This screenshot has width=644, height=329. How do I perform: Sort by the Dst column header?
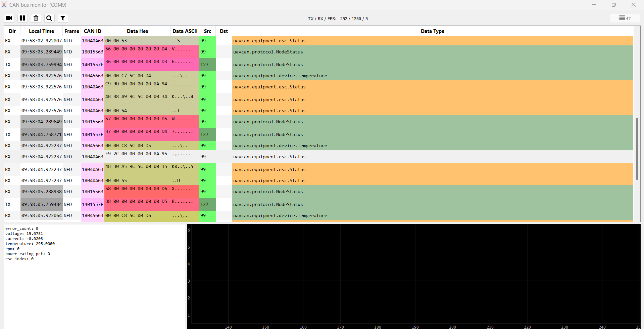(x=224, y=31)
